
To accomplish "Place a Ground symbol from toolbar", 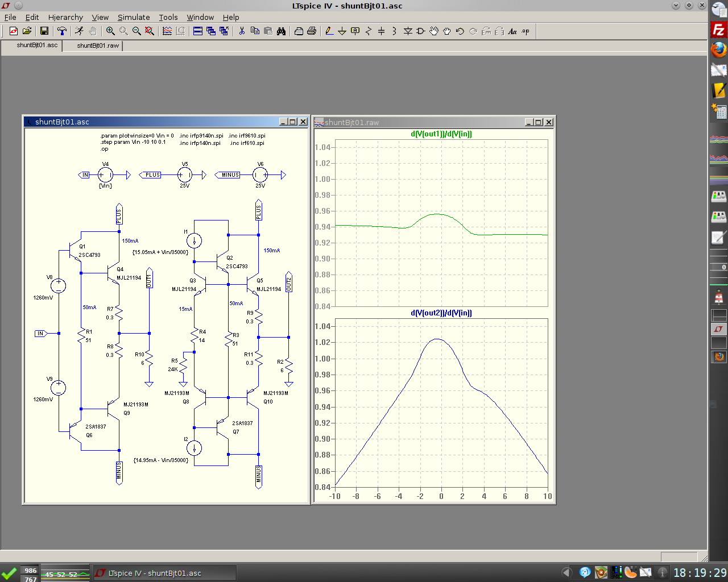I will pyautogui.click(x=342, y=31).
